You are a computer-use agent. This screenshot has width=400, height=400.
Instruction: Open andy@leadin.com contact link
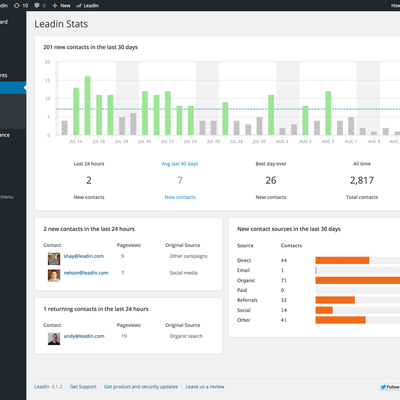[84, 336]
